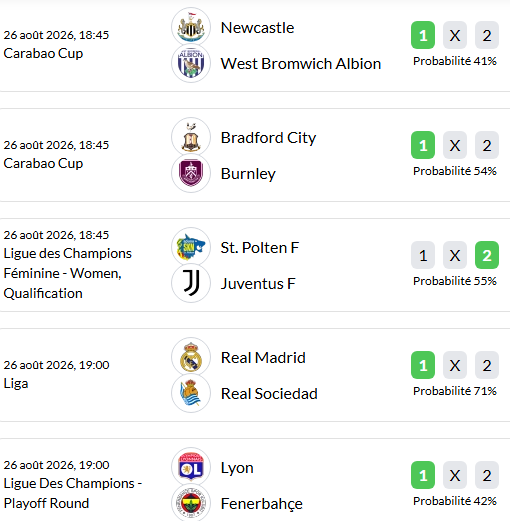
Task: Click the Real Madrid crest
Action: tap(191, 357)
